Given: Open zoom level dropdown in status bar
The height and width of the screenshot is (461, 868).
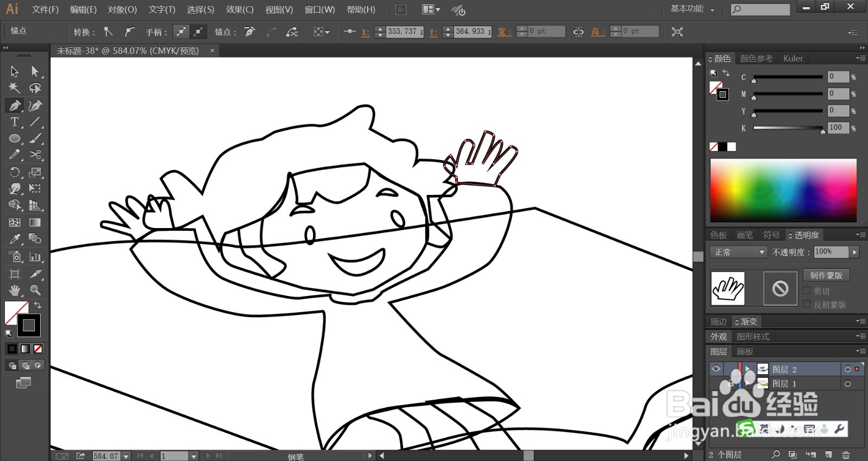Looking at the screenshot, I should 126,456.
